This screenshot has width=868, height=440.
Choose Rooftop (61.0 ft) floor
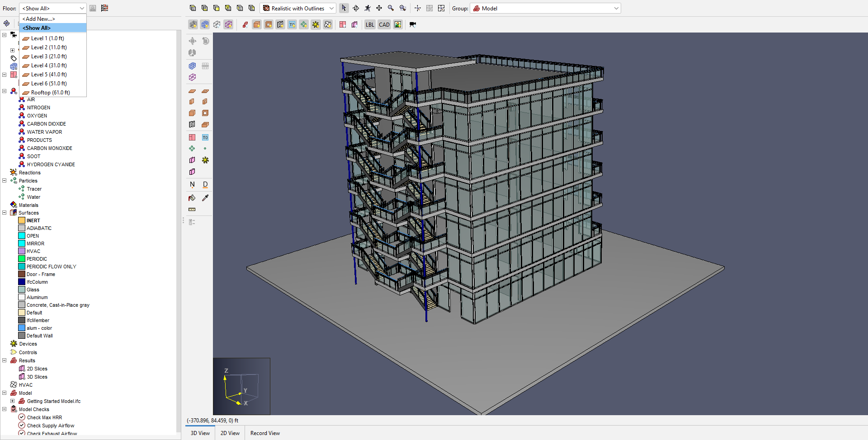pos(53,93)
